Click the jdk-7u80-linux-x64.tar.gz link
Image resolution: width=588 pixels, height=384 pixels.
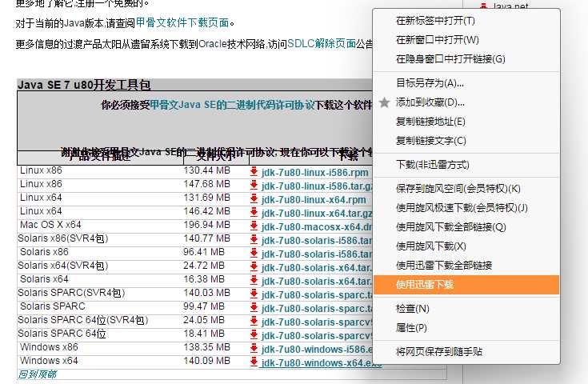(317, 214)
